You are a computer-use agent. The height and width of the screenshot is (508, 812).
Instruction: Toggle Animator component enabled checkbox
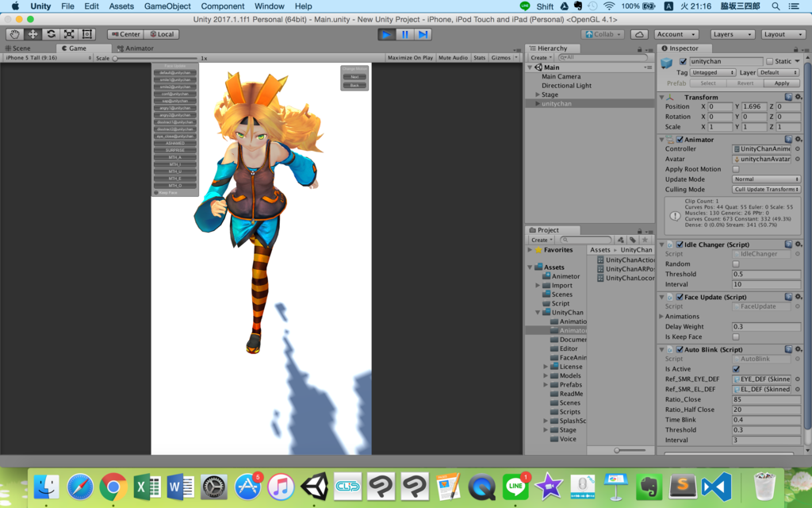point(680,140)
